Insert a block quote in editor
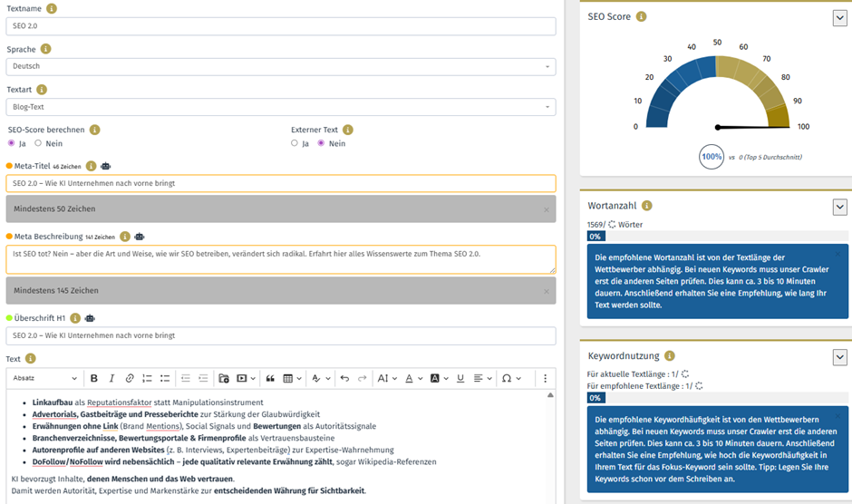Image resolution: width=852 pixels, height=504 pixels. click(270, 378)
